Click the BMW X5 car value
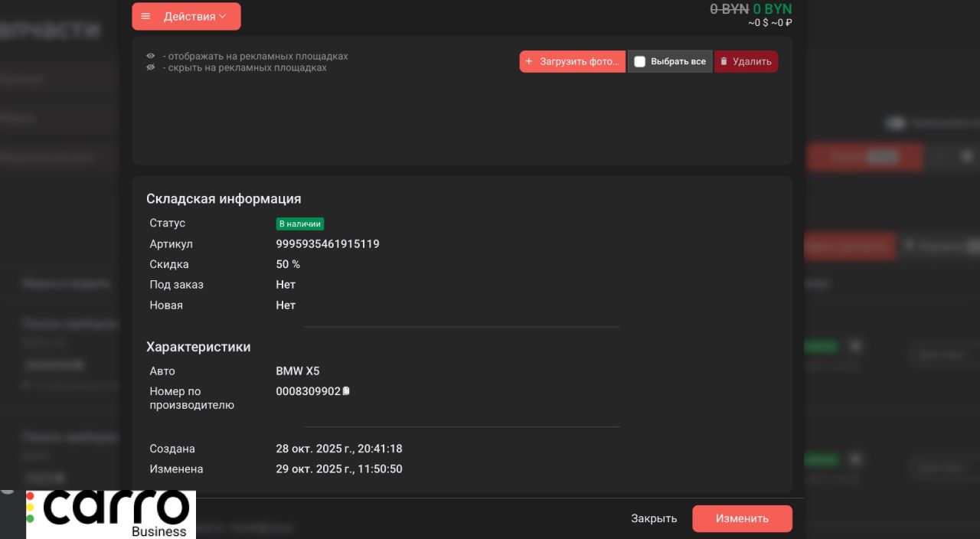980x539 pixels. coord(298,371)
